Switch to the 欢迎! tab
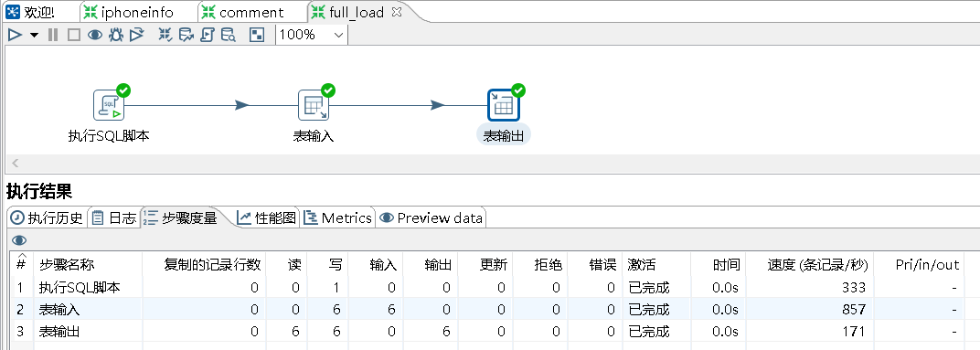The image size is (980, 350). tap(31, 12)
